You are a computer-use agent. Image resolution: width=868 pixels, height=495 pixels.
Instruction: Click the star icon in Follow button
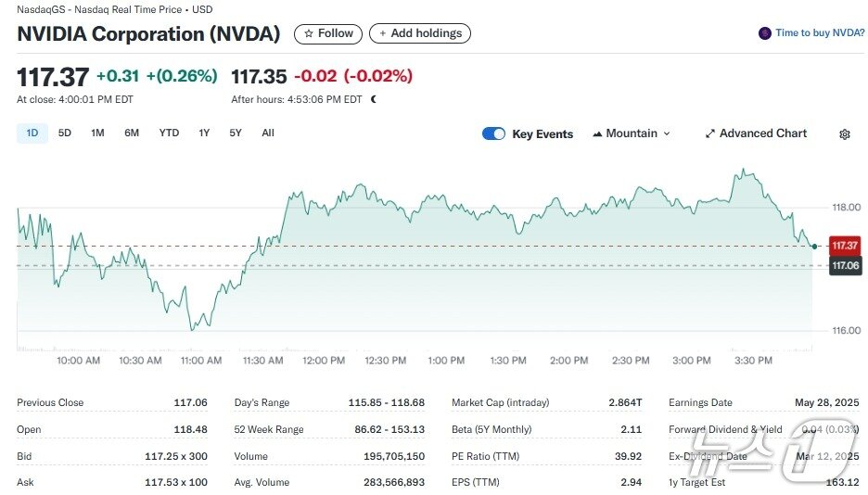coord(309,33)
